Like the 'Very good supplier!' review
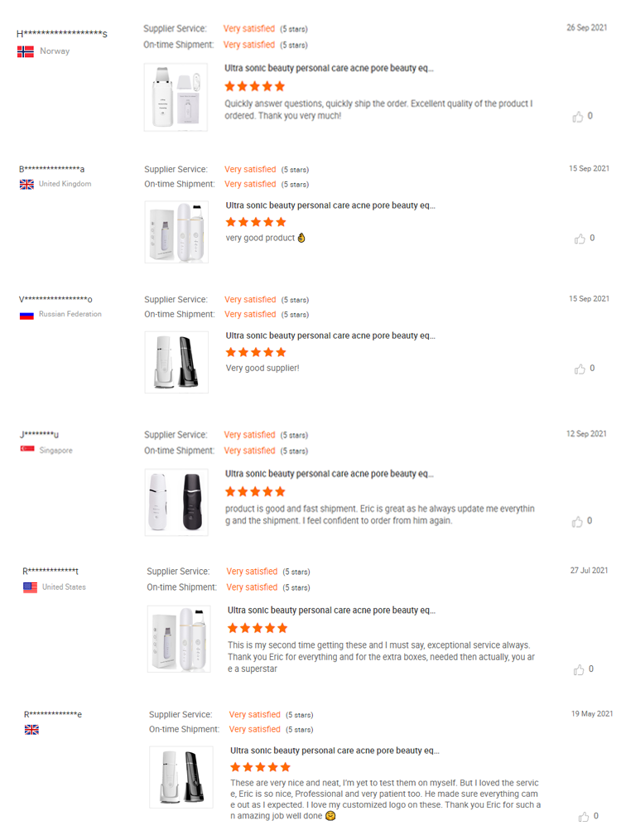The height and width of the screenshot is (840, 621). (580, 369)
